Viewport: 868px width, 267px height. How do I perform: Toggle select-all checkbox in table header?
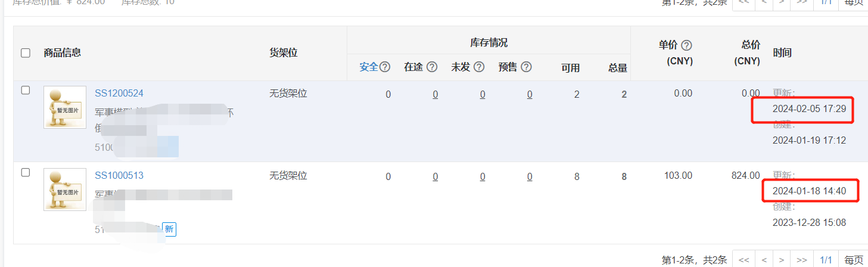(26, 53)
